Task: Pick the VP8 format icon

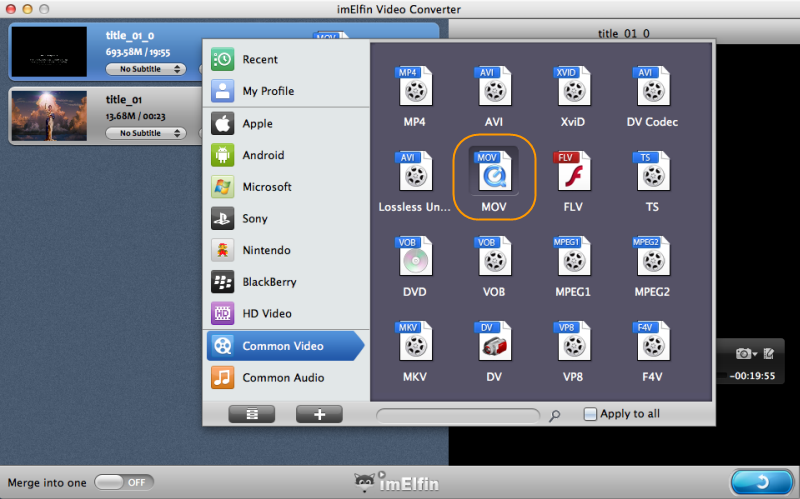Action: (x=573, y=342)
